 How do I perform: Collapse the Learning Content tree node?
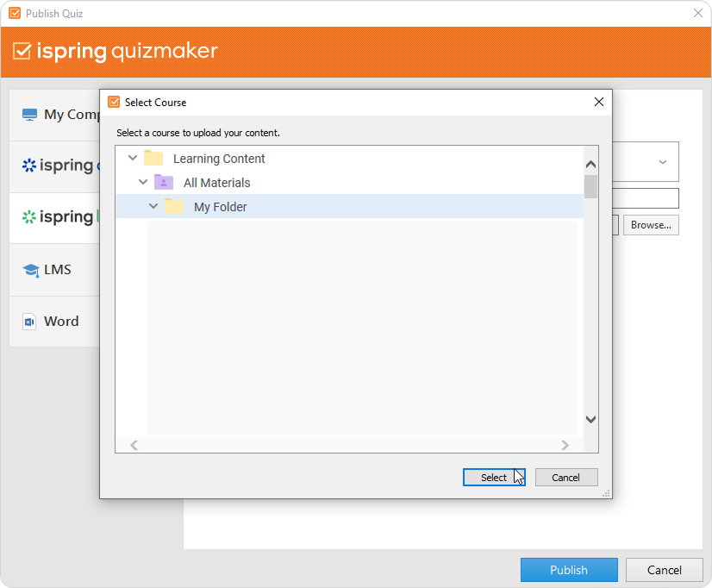[133, 159]
